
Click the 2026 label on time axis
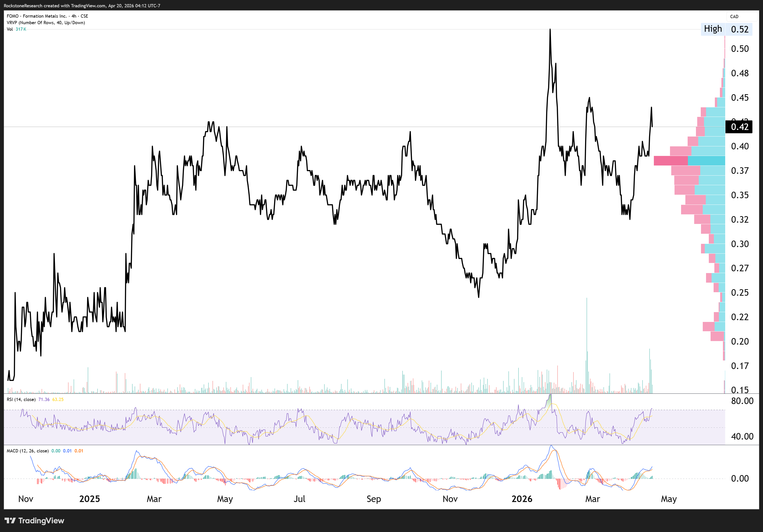[522, 499]
